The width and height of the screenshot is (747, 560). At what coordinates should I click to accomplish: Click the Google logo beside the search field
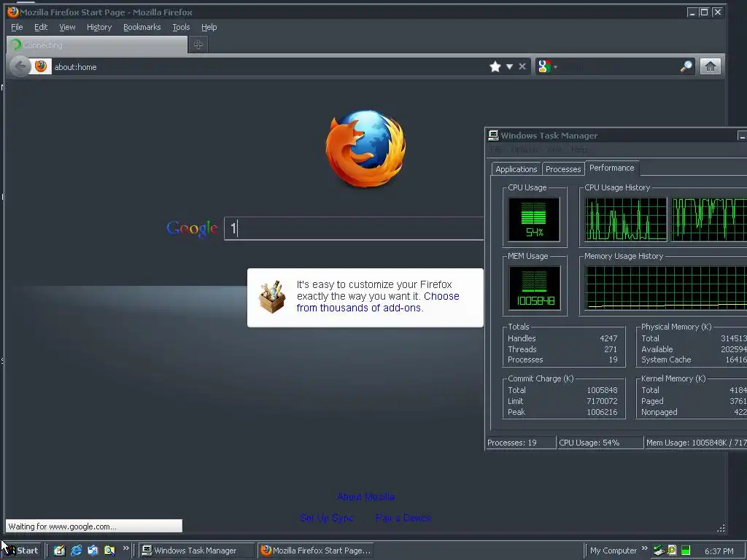point(192,229)
